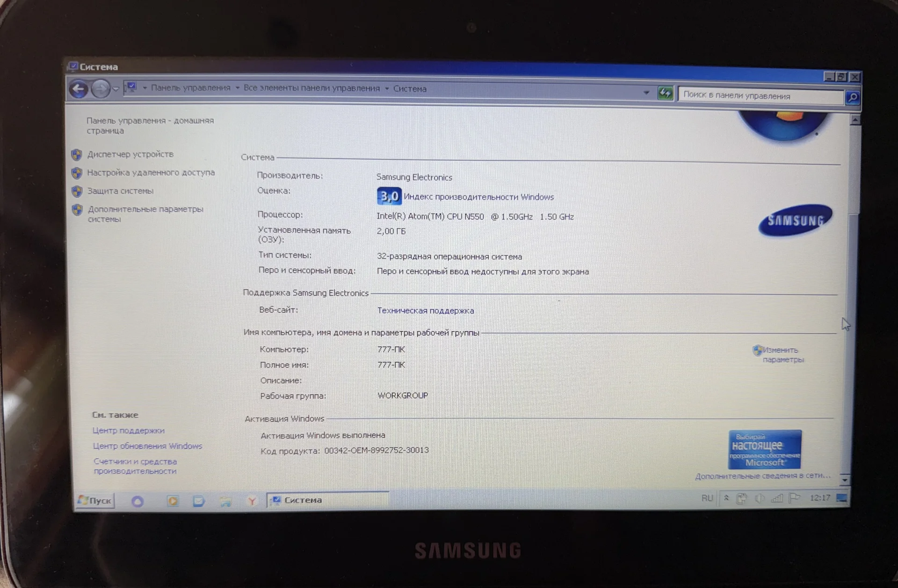Open 'Защита системы'
Screen dimensions: 898x588
click(x=120, y=191)
